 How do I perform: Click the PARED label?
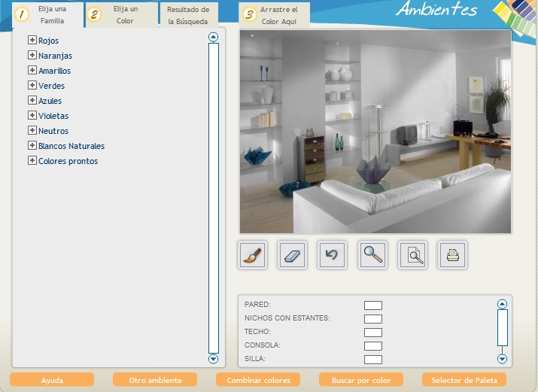(x=257, y=305)
